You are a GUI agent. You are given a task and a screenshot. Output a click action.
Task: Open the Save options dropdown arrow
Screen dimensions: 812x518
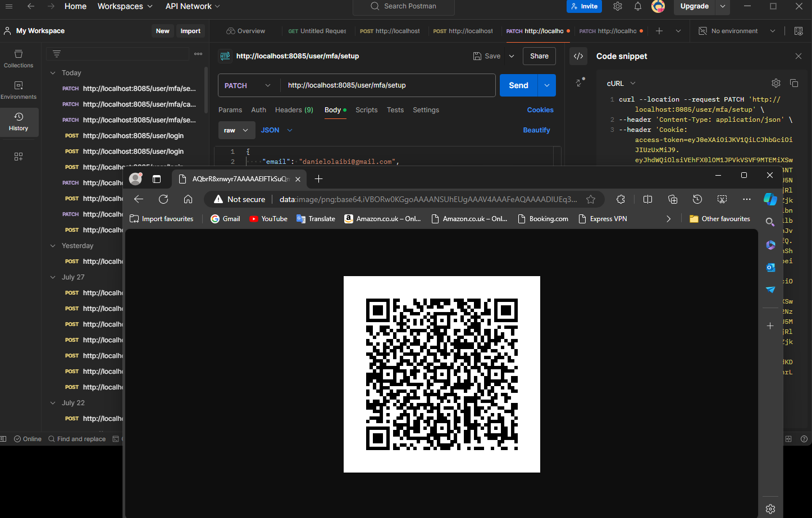coord(512,56)
